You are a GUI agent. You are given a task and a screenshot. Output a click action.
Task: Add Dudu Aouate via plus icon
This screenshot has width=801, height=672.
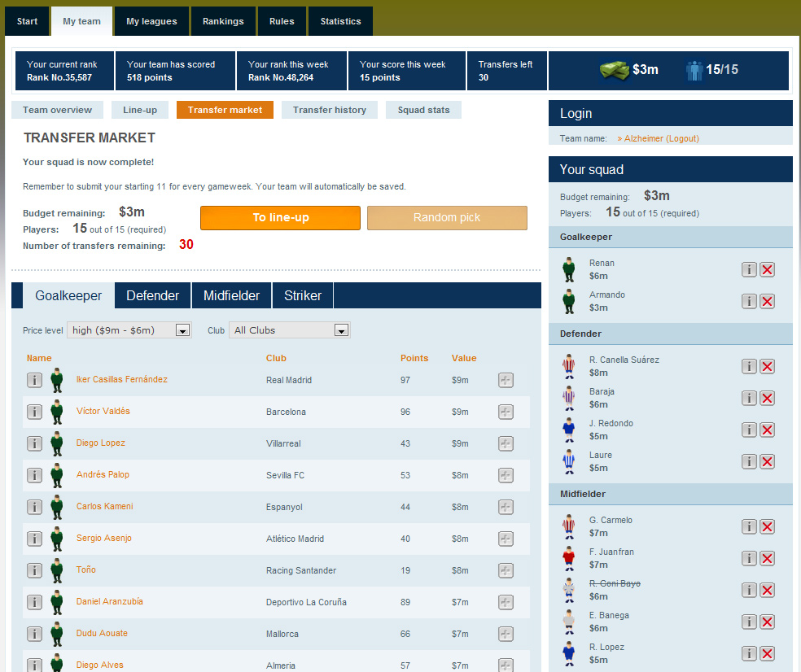pos(506,634)
